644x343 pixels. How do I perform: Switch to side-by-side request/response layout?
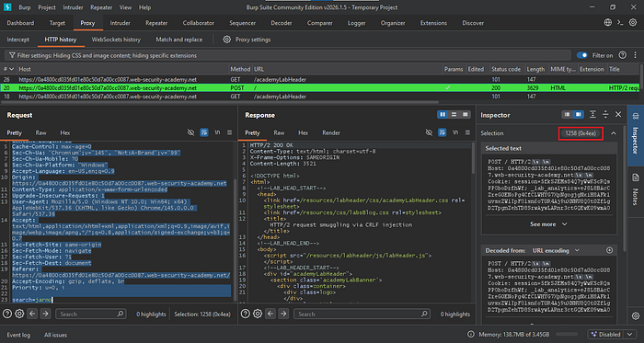click(443, 115)
